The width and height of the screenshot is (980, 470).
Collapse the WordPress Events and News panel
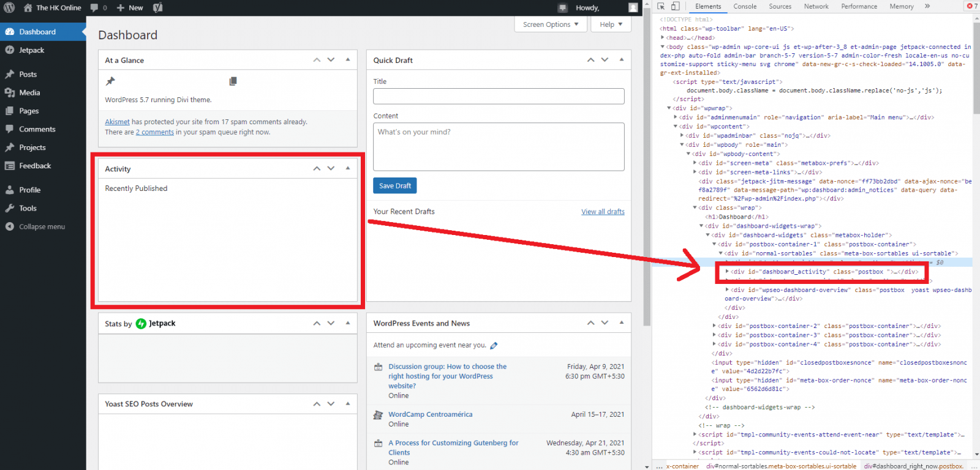622,323
